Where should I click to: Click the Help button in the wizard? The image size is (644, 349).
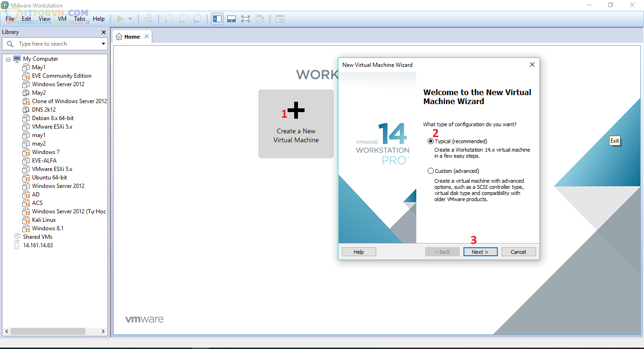coord(359,252)
